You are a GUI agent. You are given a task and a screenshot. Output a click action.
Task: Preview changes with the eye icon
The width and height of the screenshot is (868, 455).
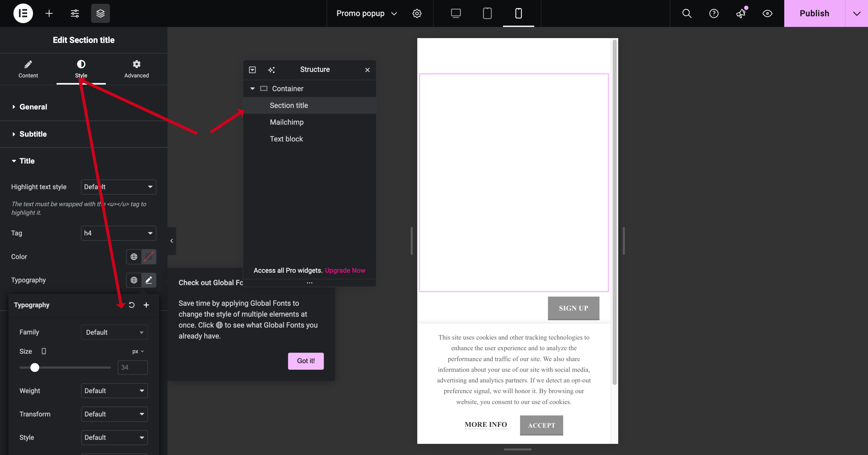click(x=767, y=14)
